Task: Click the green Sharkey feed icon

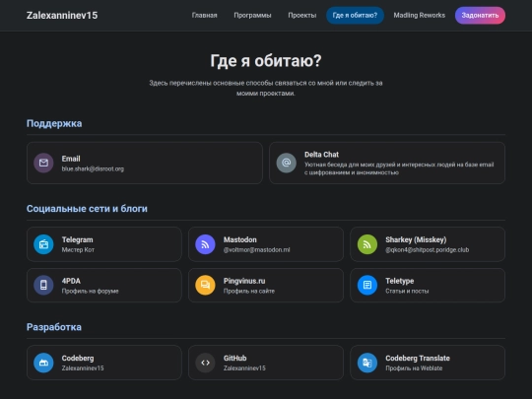Action: point(367,244)
